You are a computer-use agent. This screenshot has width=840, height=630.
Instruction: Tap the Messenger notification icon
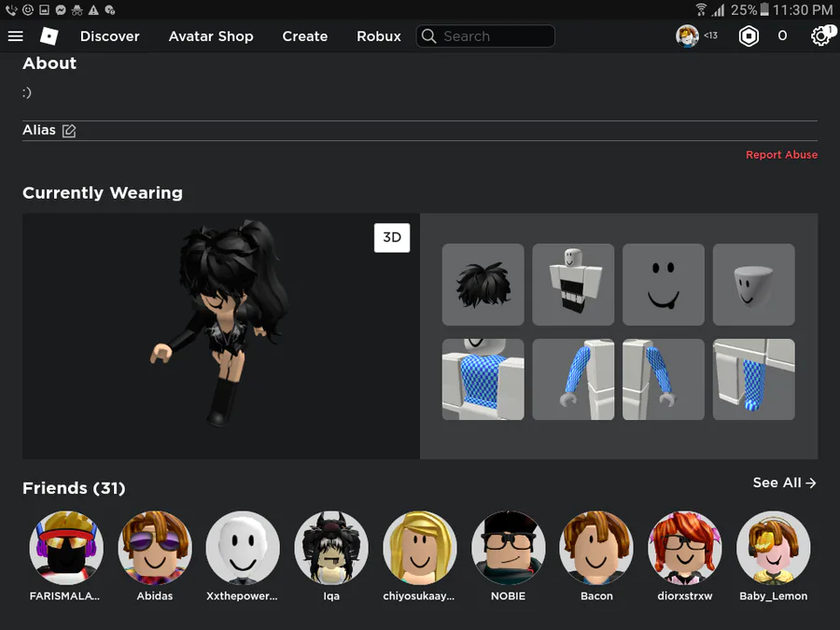point(61,9)
